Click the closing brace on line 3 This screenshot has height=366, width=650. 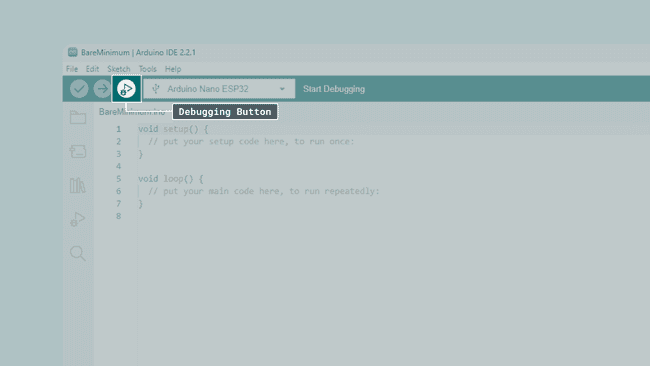(141, 154)
